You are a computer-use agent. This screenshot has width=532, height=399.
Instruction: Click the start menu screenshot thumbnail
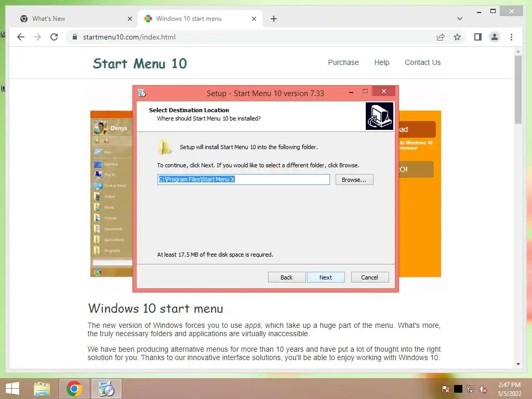pos(111,194)
